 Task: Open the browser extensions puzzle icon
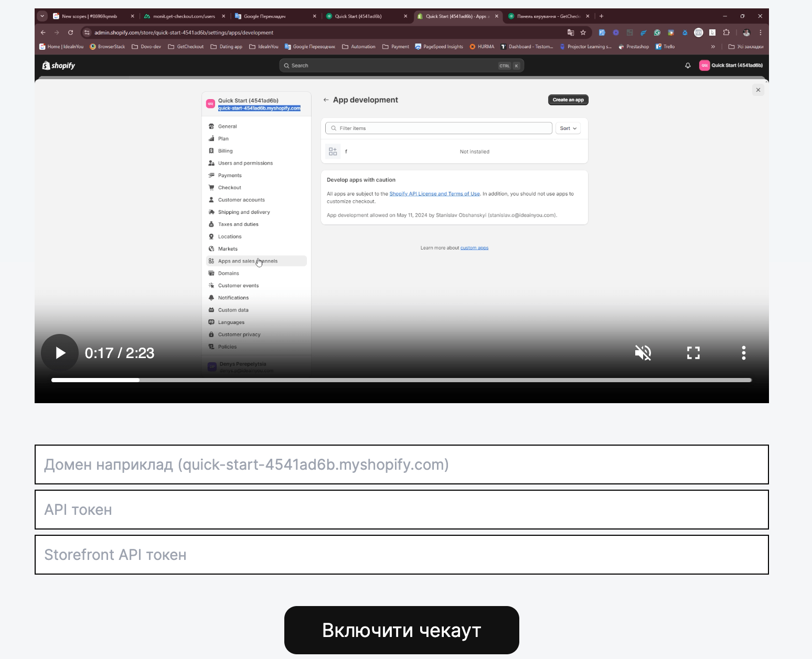[726, 33]
